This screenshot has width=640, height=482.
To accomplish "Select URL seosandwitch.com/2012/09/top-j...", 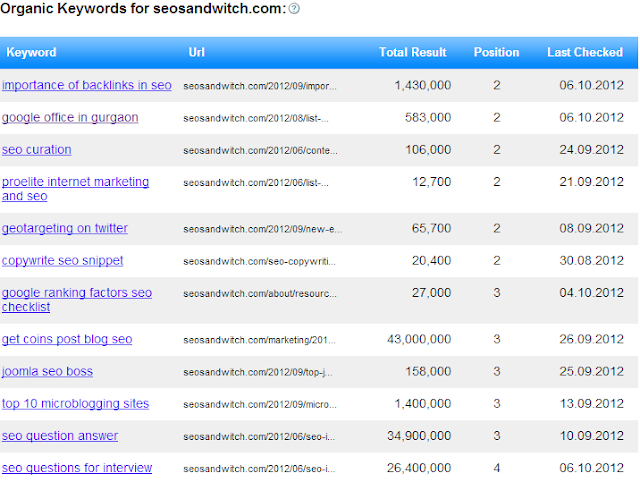I will tap(258, 372).
